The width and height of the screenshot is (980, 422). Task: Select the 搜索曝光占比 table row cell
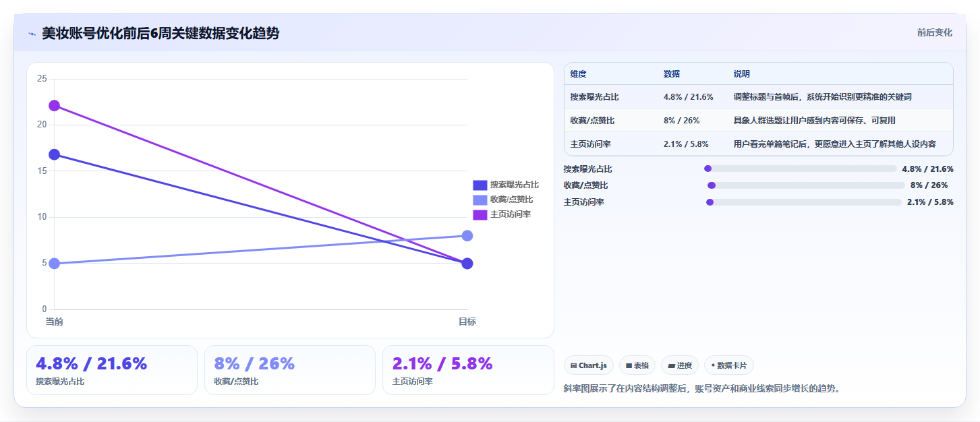[594, 97]
